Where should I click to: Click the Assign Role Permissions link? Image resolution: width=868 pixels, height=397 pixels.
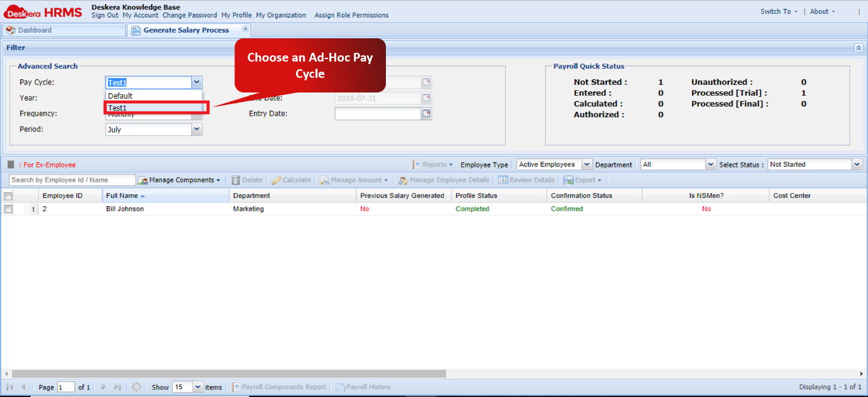point(351,15)
